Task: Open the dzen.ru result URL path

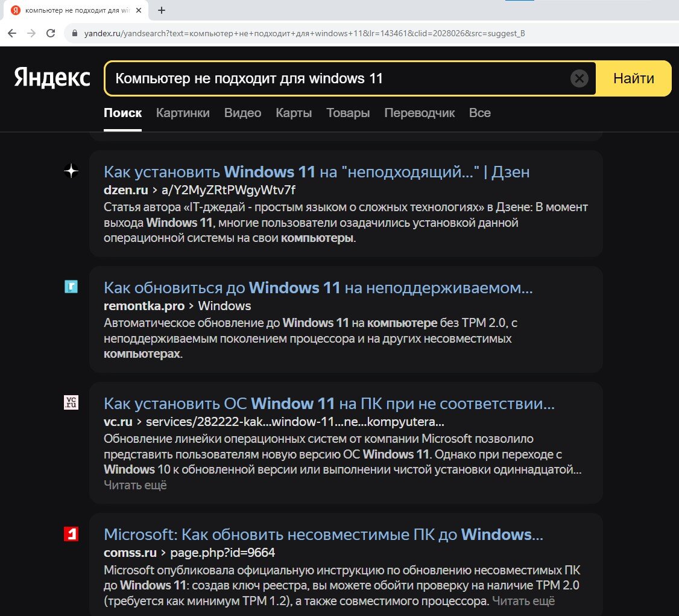Action: (x=228, y=189)
